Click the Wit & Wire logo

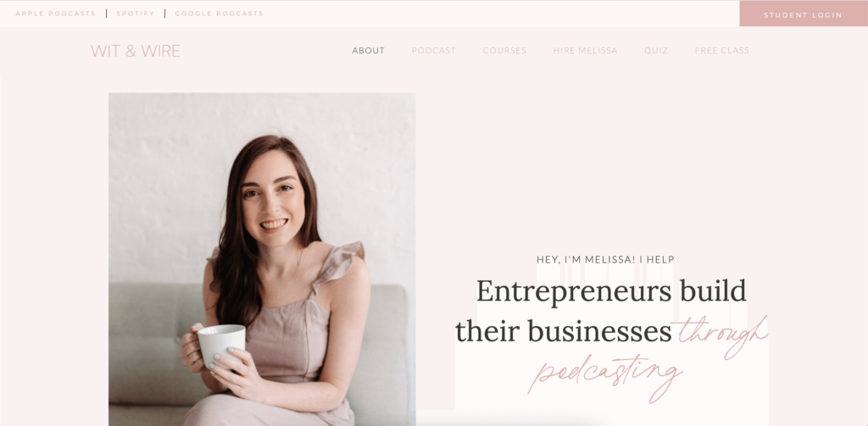pyautogui.click(x=136, y=51)
